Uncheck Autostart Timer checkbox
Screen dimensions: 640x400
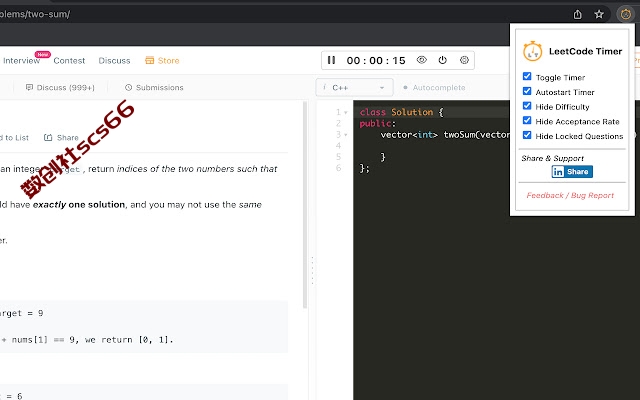(x=527, y=91)
